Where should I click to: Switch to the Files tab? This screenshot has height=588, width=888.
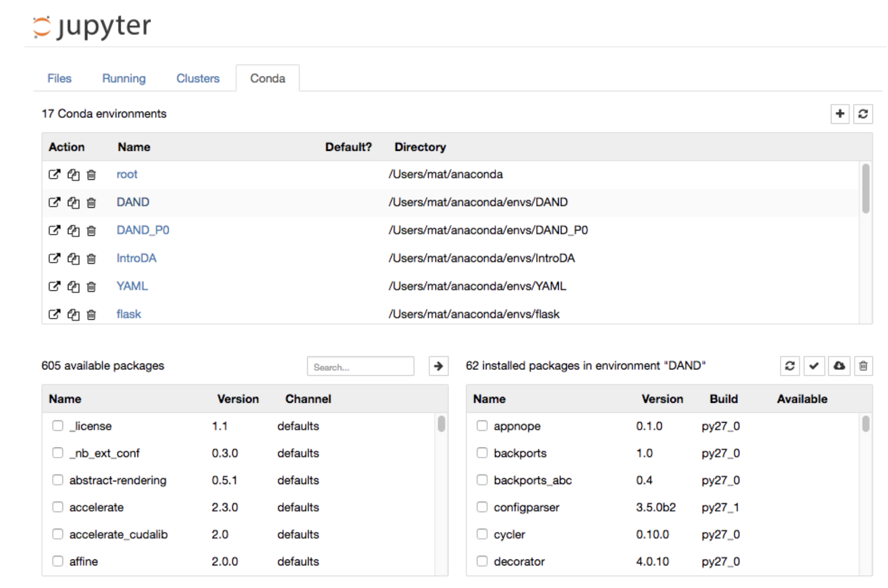(59, 79)
